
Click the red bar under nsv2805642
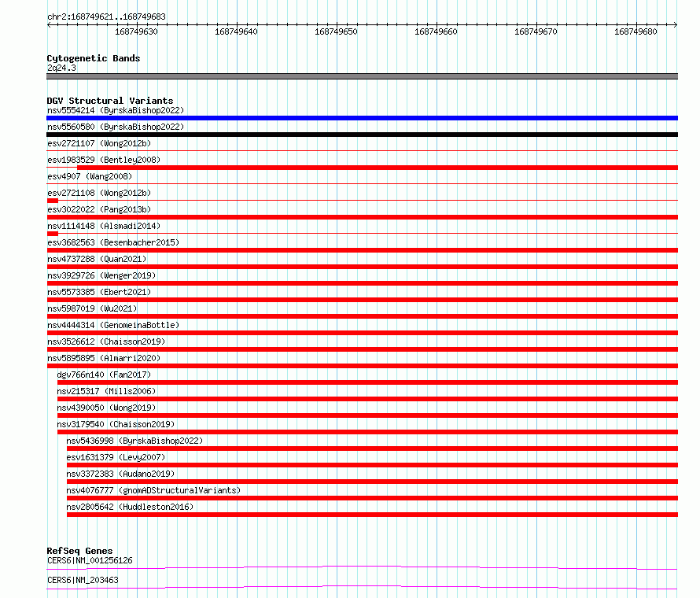coord(372,515)
